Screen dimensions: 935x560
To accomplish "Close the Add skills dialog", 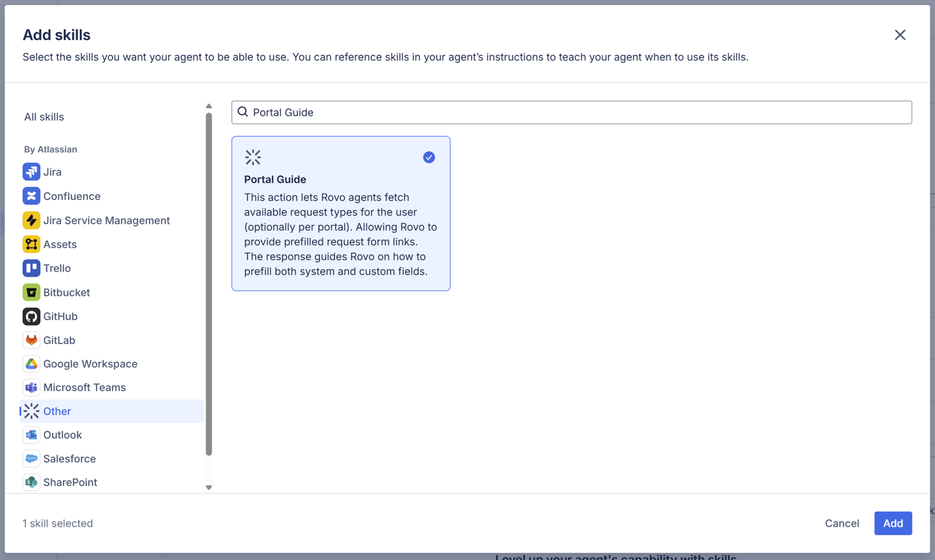I will click(900, 35).
